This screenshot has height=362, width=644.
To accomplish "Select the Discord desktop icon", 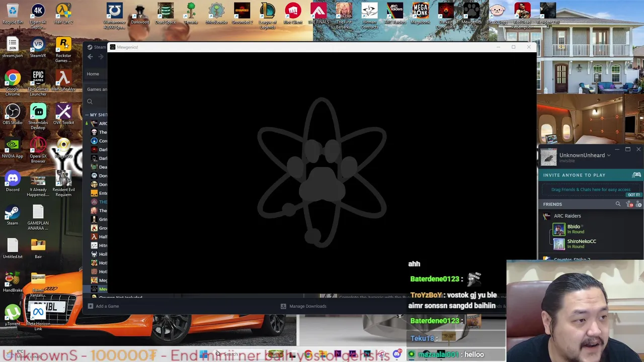I will 13,182.
